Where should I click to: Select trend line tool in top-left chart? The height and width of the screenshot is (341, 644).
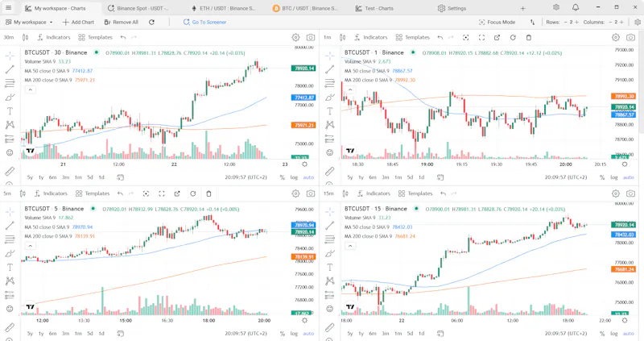(10, 69)
